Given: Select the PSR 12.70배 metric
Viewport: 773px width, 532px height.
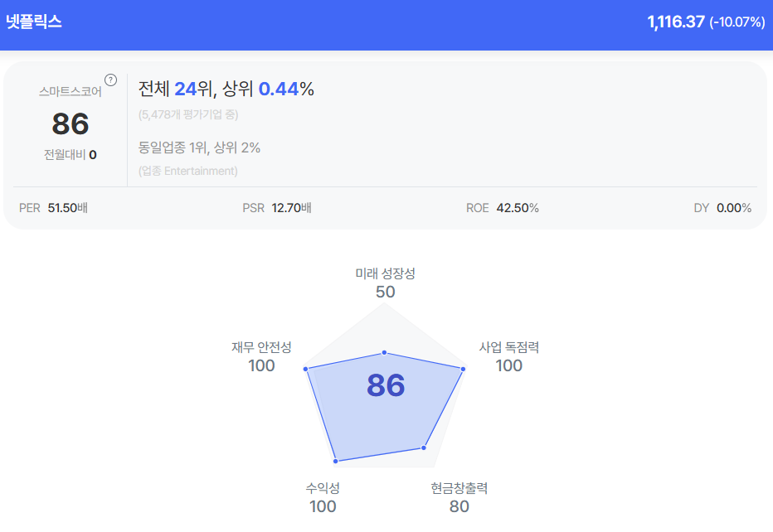Looking at the screenshot, I should point(277,208).
